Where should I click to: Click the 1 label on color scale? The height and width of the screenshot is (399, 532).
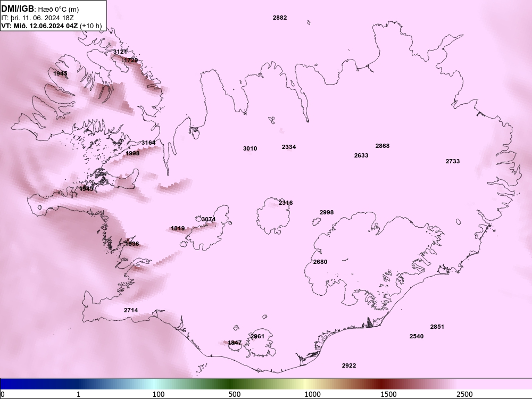click(x=78, y=394)
